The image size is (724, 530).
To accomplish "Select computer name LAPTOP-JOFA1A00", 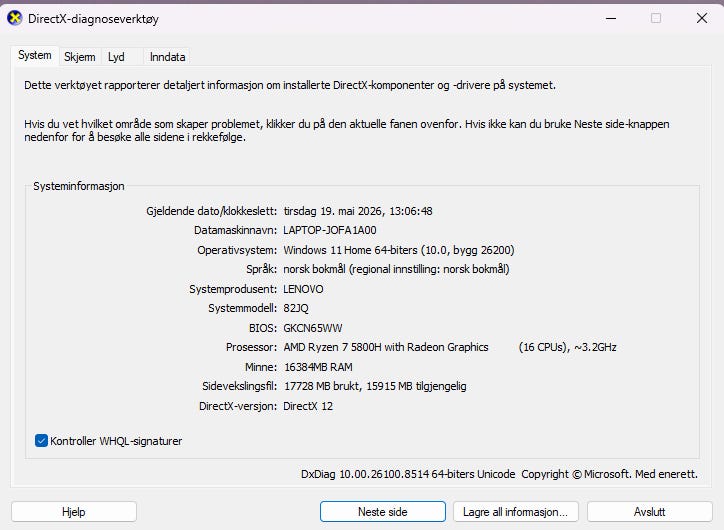I will point(330,230).
